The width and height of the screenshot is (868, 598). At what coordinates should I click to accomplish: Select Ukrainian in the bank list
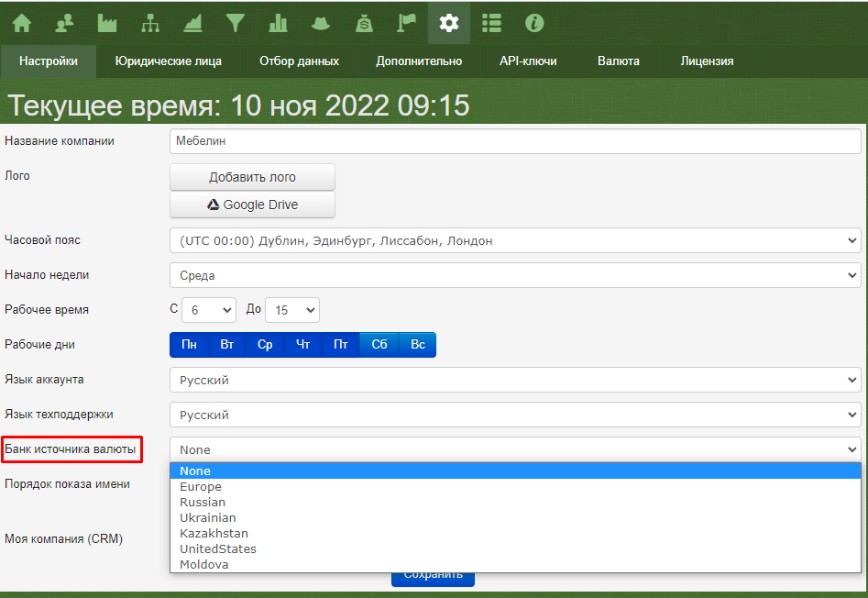[515, 517]
